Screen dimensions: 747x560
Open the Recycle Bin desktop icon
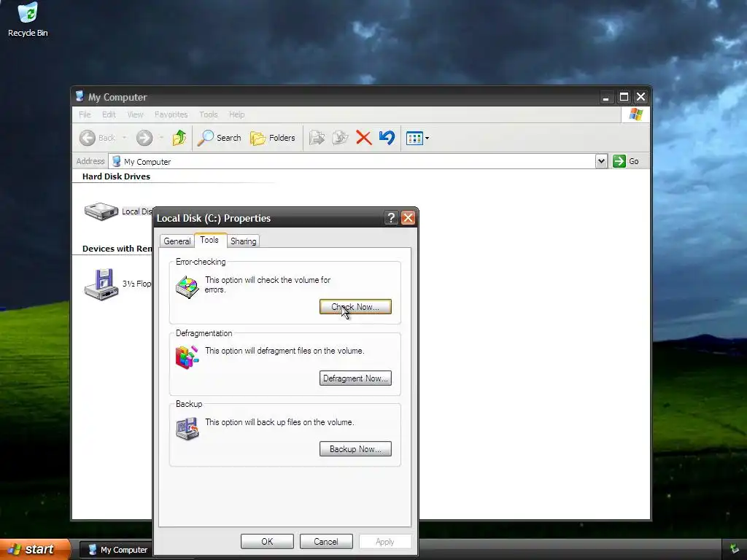click(28, 19)
